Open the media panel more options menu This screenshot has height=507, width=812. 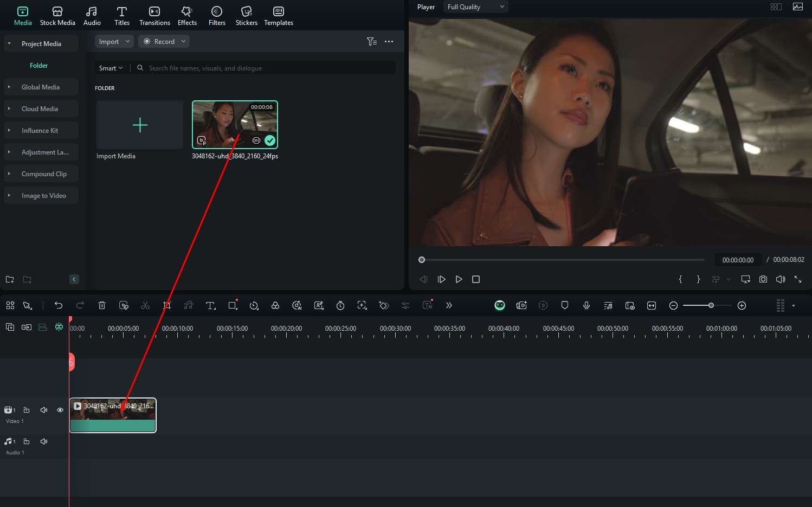click(x=389, y=41)
